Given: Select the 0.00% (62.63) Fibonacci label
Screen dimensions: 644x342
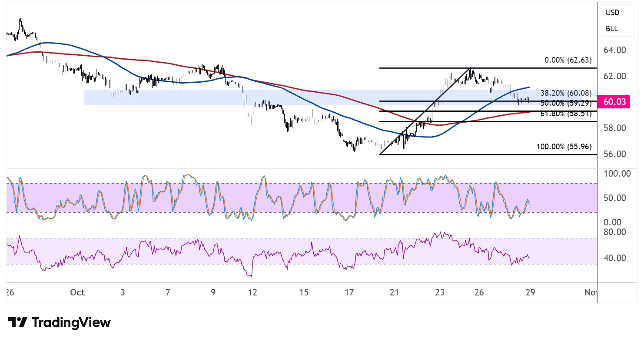Looking at the screenshot, I should click(568, 60).
